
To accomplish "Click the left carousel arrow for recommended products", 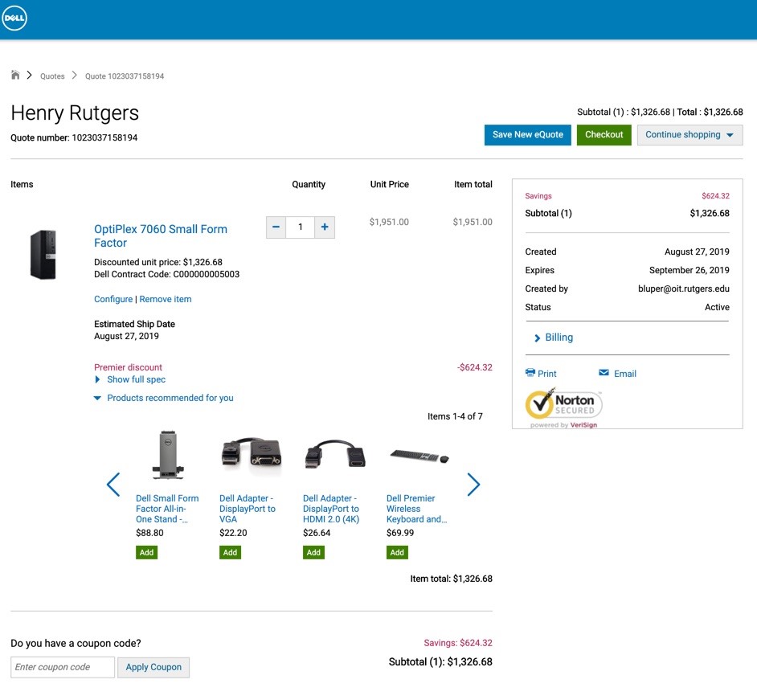I will [x=113, y=485].
